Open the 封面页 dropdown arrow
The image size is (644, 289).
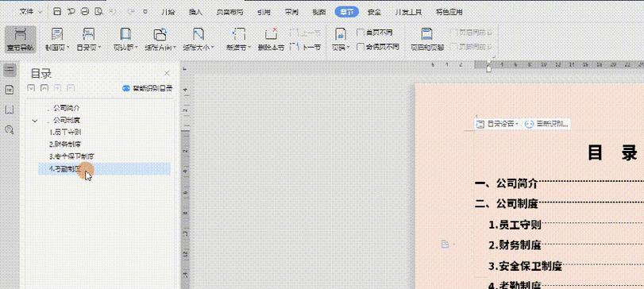click(x=67, y=48)
